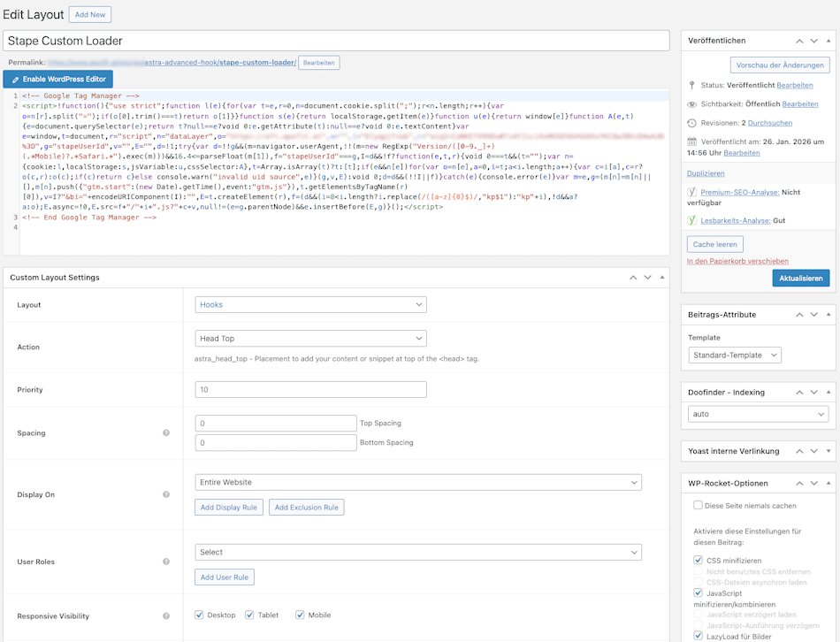This screenshot has height=642, width=840.
Task: Click the User Roles help question icon
Action: point(166,562)
